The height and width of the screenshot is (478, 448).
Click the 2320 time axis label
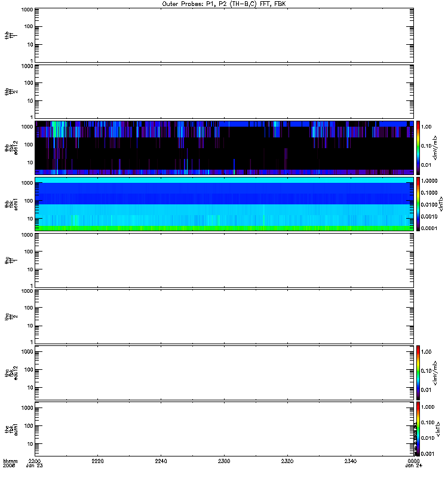287,461
